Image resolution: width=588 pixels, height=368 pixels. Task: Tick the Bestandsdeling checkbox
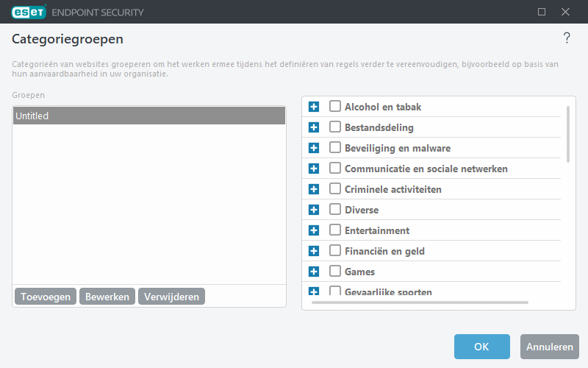click(x=335, y=127)
